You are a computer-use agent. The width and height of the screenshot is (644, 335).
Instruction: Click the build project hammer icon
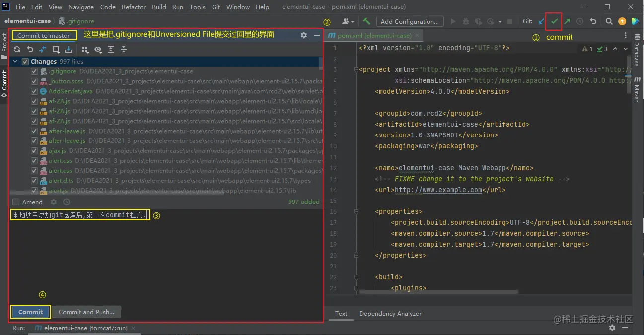(366, 21)
